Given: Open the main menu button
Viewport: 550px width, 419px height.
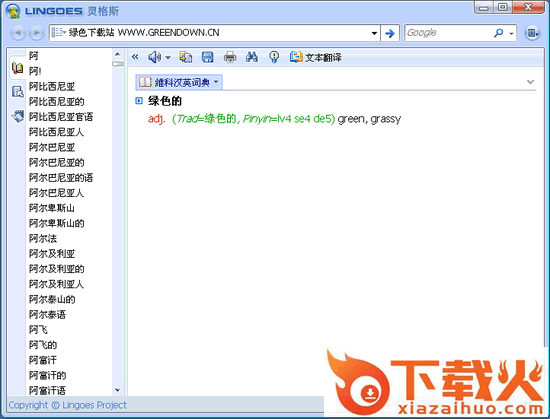Looking at the screenshot, I should [532, 33].
